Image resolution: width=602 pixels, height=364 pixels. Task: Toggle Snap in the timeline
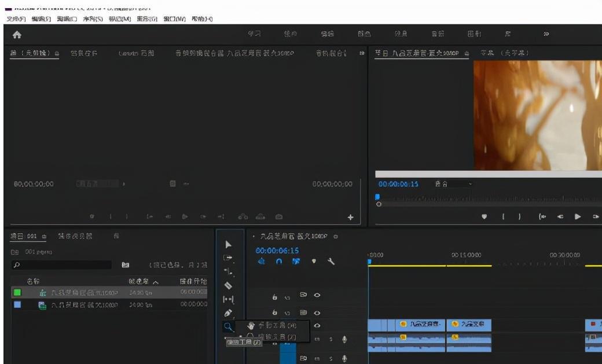(279, 262)
